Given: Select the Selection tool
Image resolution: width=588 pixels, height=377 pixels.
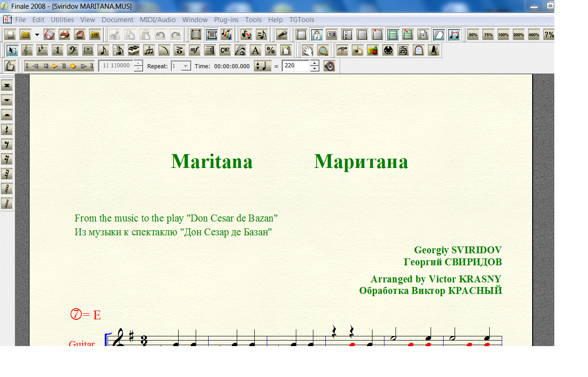Looking at the screenshot, I should (12, 50).
